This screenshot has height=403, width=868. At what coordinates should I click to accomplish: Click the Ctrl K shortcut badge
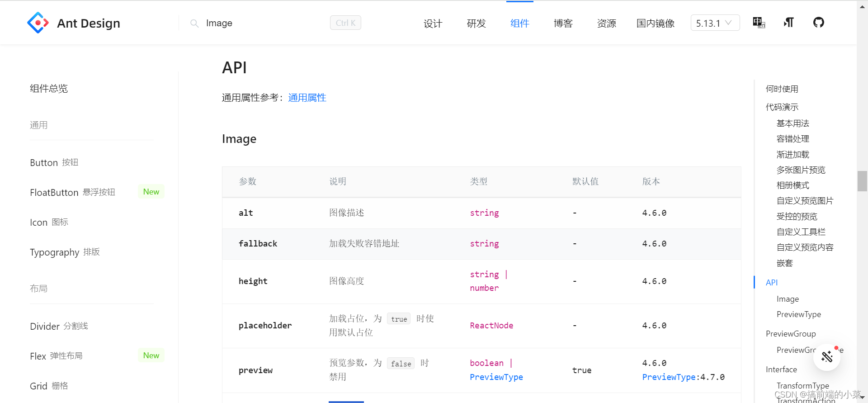(345, 23)
